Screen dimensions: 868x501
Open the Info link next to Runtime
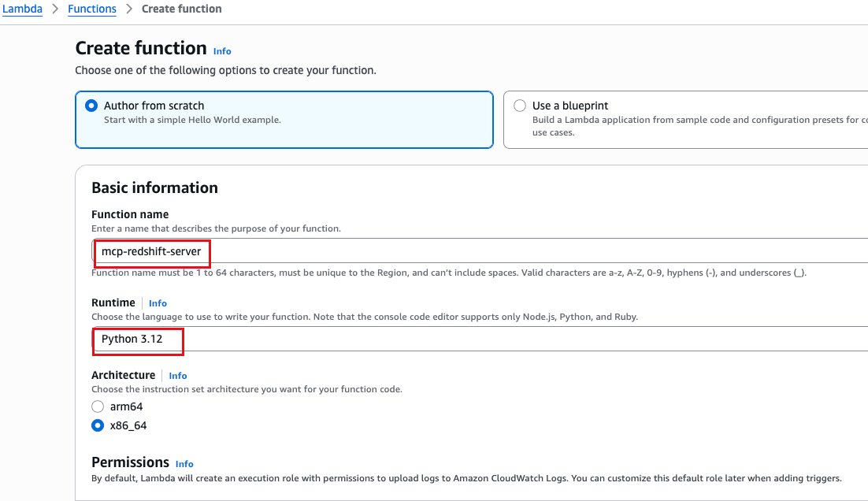(x=158, y=303)
